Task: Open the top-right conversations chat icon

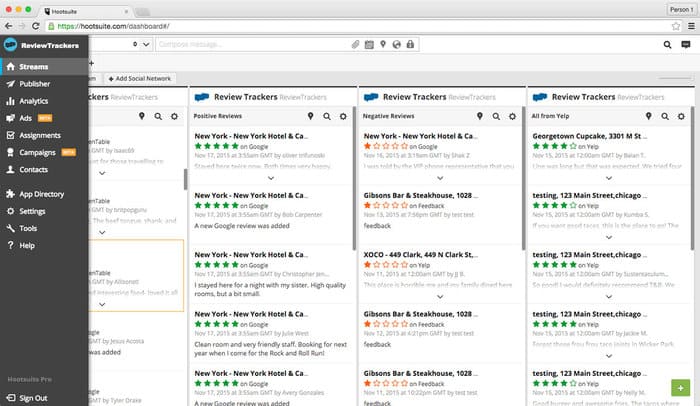Action: [x=686, y=44]
